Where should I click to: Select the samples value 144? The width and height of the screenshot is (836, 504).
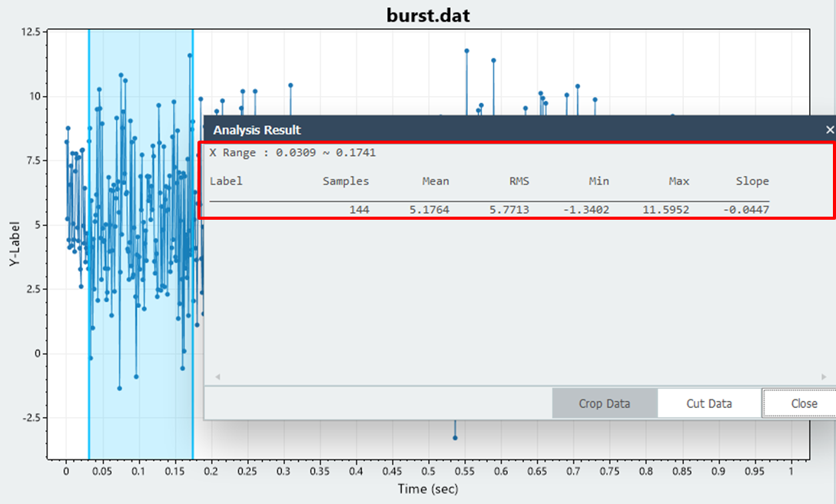tap(360, 210)
